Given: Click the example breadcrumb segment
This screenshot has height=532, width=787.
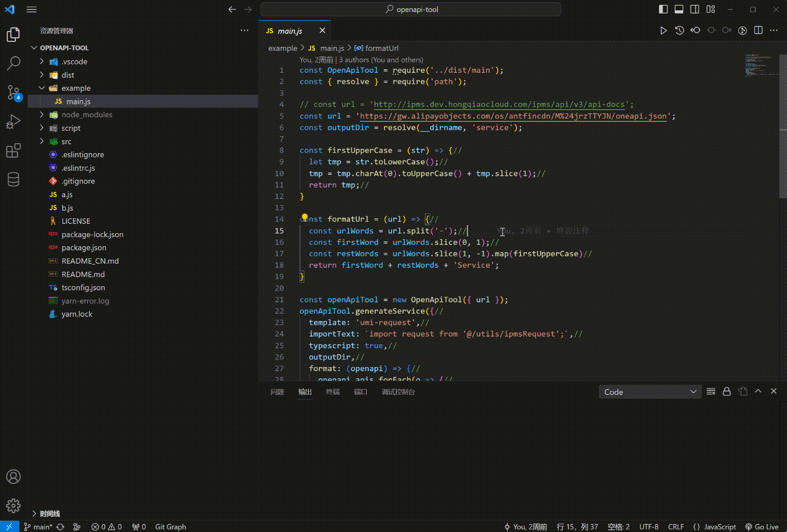Looking at the screenshot, I should pos(283,48).
